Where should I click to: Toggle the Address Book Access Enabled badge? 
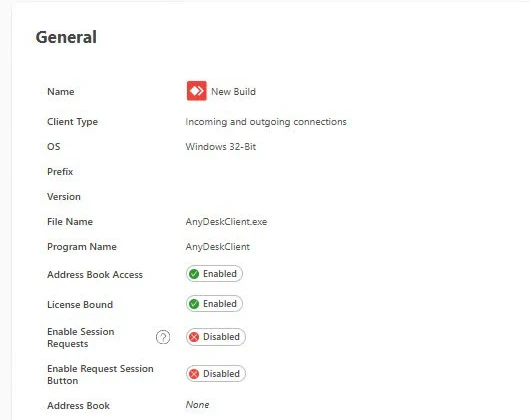(x=214, y=274)
